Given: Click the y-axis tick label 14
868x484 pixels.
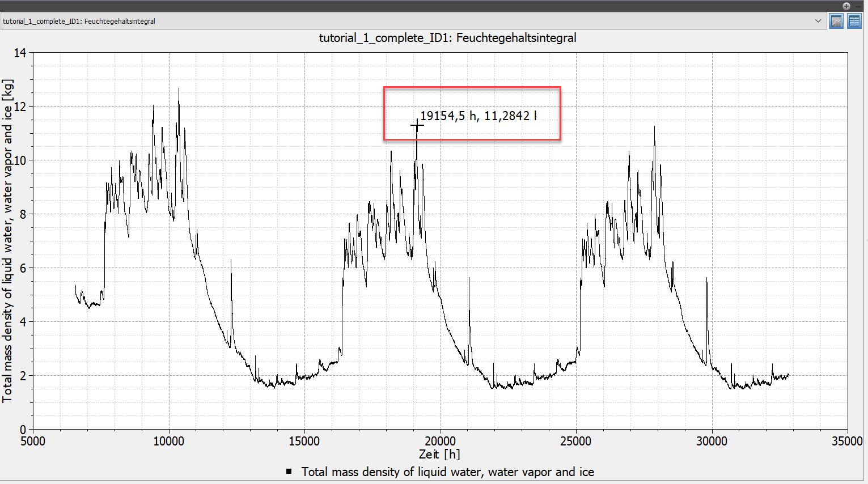Looking at the screenshot, I should click(20, 53).
